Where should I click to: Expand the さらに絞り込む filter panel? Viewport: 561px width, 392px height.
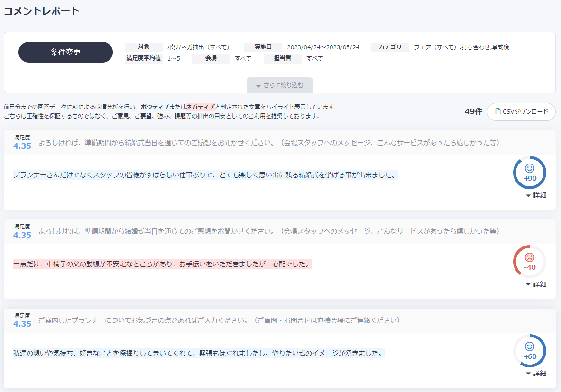pyautogui.click(x=279, y=85)
